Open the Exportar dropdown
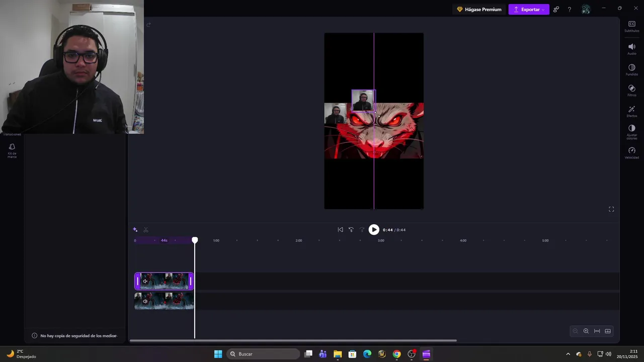 [529, 10]
